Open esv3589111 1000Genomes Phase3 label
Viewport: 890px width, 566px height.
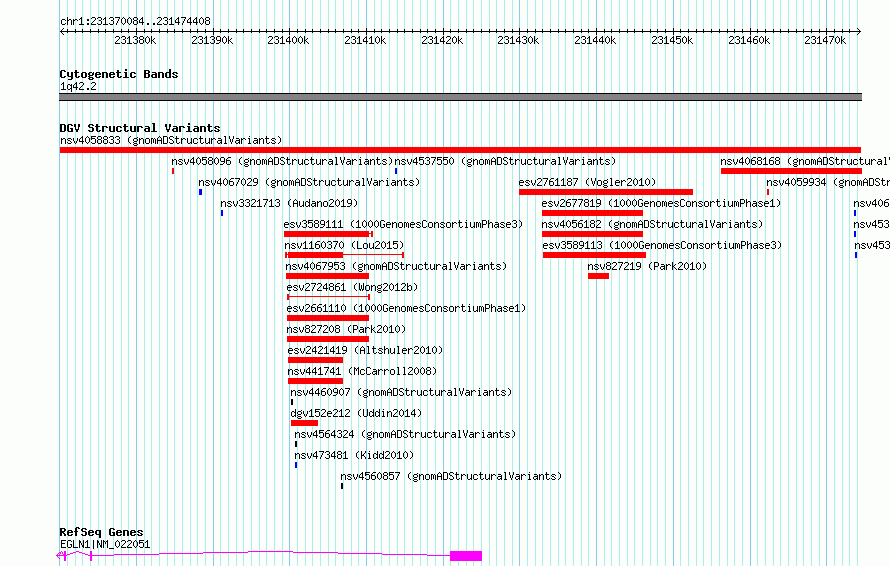coord(404,224)
